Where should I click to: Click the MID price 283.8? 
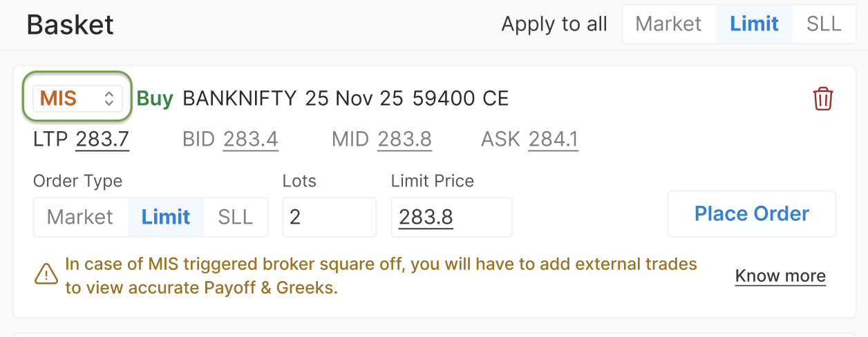(404, 139)
